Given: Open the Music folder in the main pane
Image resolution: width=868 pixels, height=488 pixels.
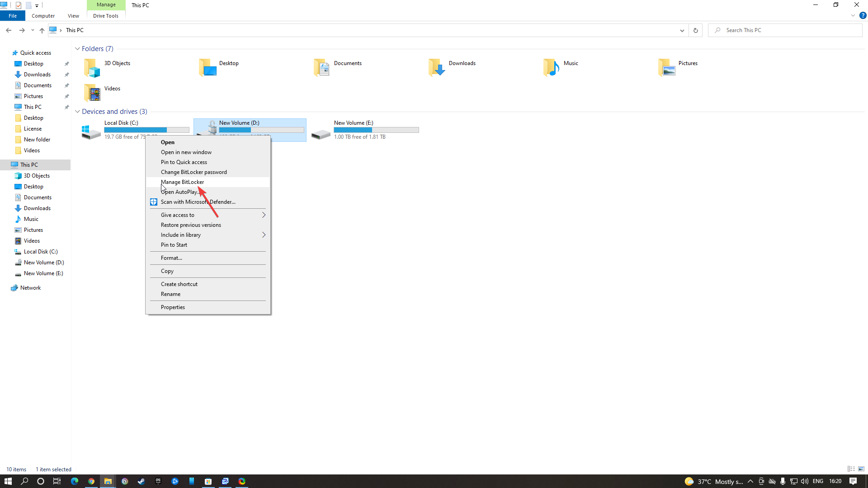Looking at the screenshot, I should pos(571,63).
